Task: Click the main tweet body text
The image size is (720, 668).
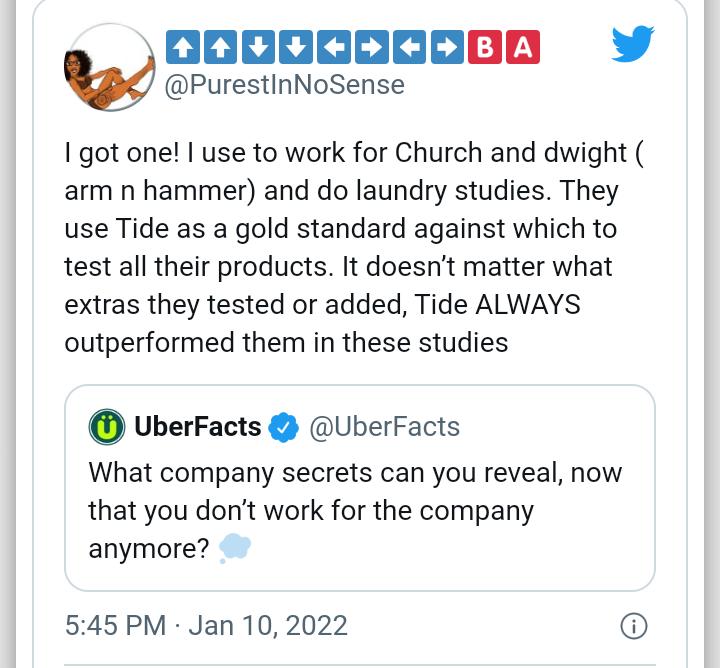Action: (x=354, y=247)
